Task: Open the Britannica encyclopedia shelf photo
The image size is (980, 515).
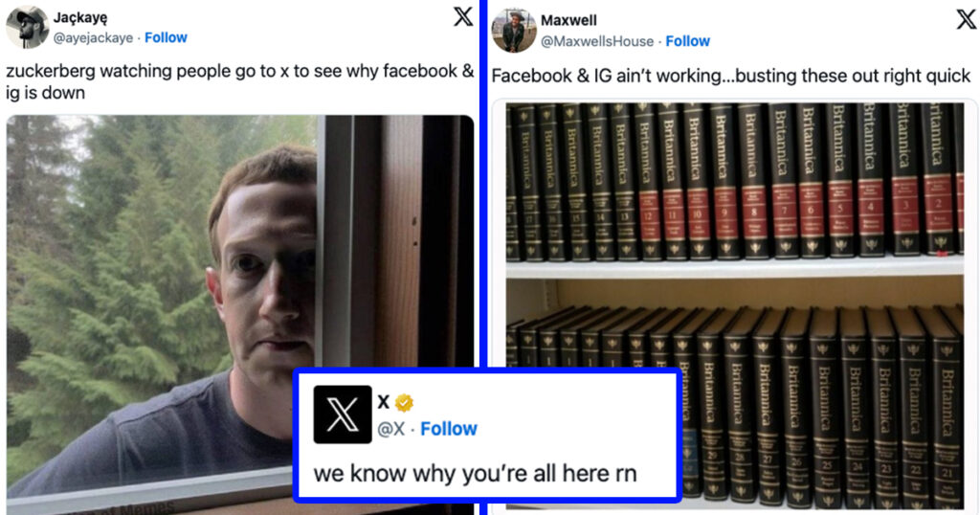Action: point(734,306)
